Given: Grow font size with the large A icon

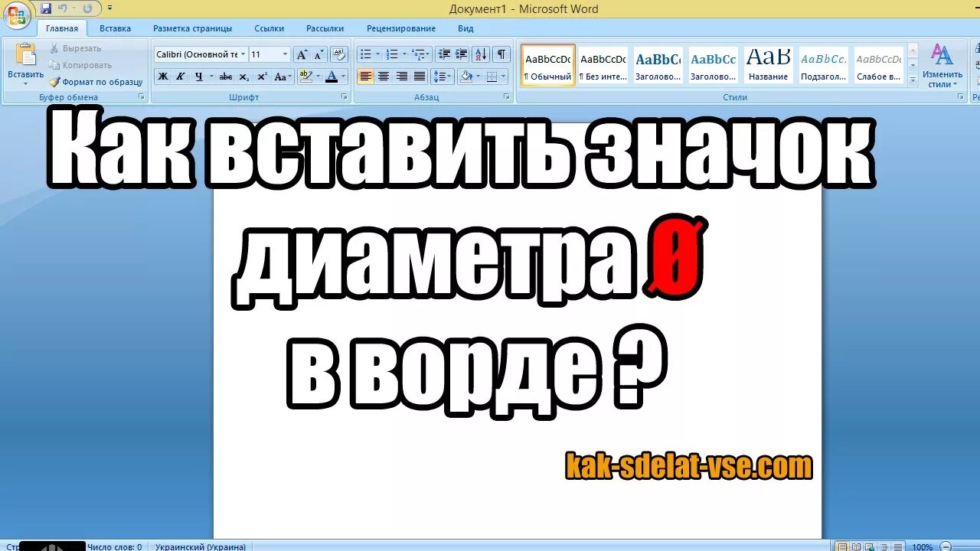Looking at the screenshot, I should [302, 54].
